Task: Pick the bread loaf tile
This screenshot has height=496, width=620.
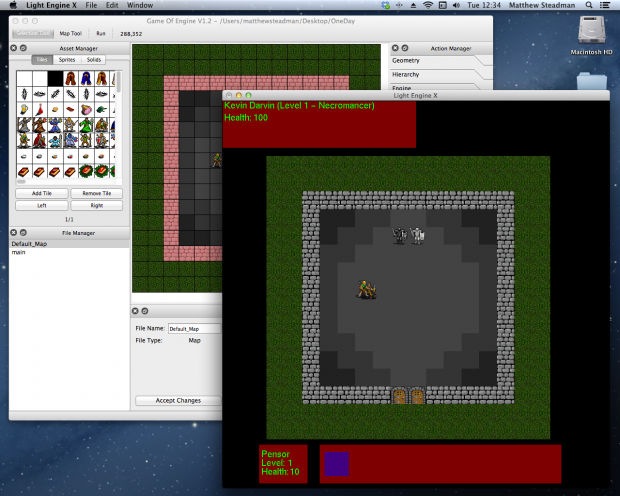Action: (x=55, y=109)
